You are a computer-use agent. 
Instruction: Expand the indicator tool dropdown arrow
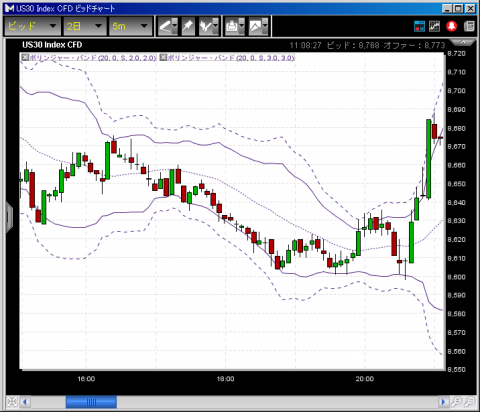click(216, 26)
